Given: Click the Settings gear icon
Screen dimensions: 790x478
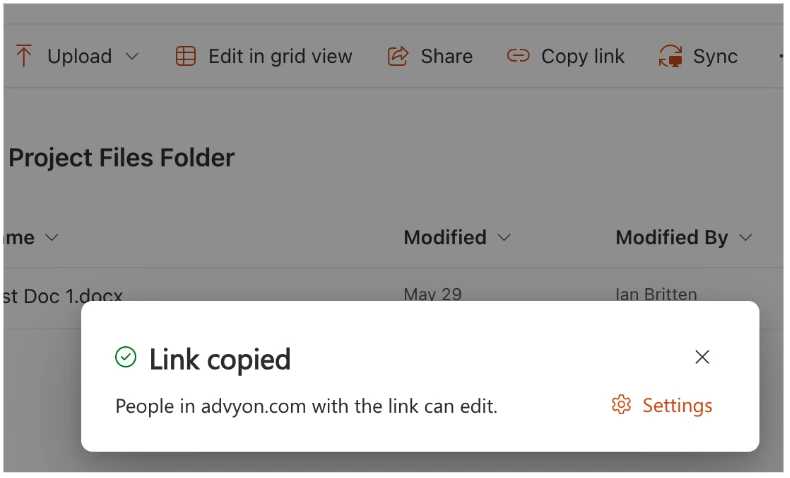Looking at the screenshot, I should (x=621, y=405).
